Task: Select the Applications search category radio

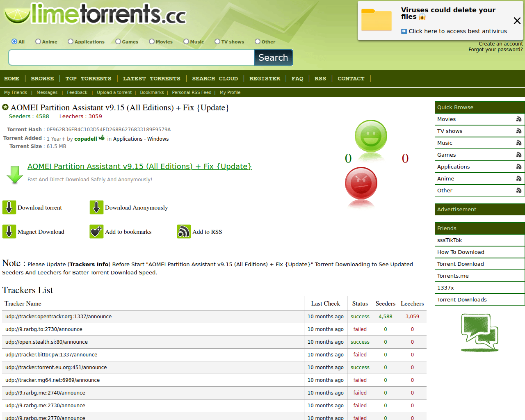Action: 71,41
